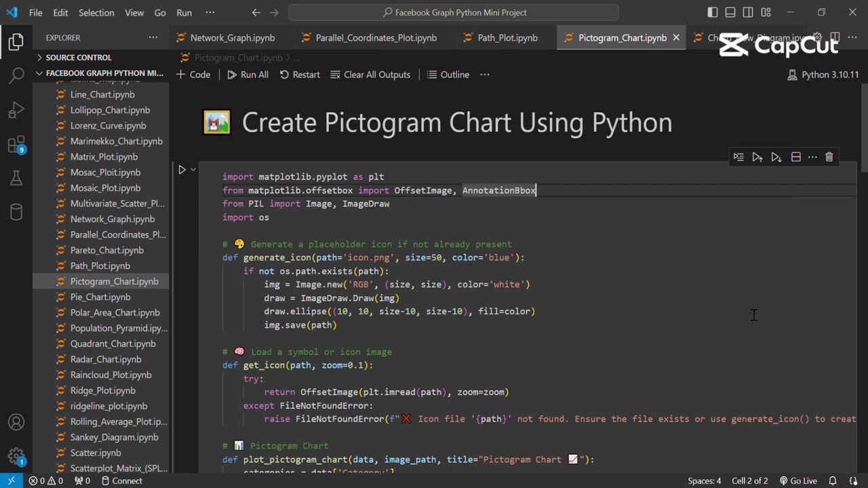The width and height of the screenshot is (868, 488).
Task: Add a Code cell
Action: tap(193, 75)
